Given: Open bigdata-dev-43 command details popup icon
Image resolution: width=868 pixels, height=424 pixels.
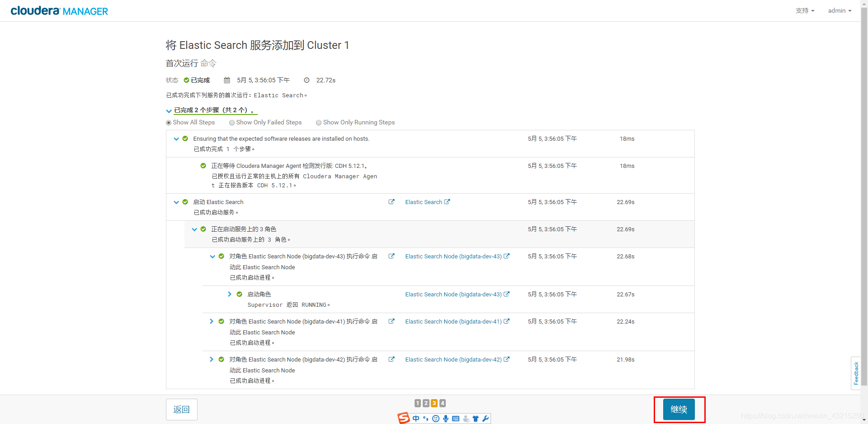Looking at the screenshot, I should coord(392,256).
